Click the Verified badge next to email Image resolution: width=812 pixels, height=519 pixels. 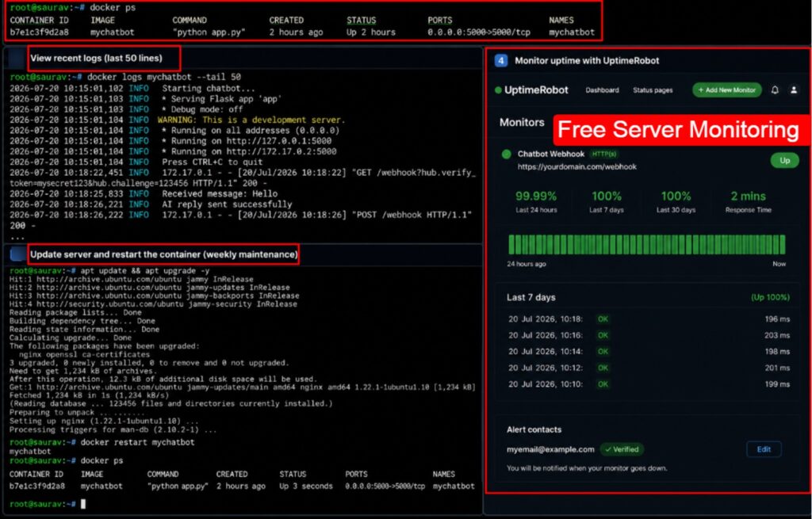point(622,449)
